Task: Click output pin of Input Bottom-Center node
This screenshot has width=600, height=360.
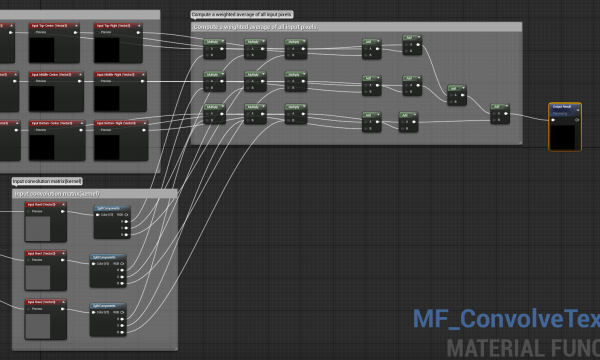Action: (x=81, y=130)
